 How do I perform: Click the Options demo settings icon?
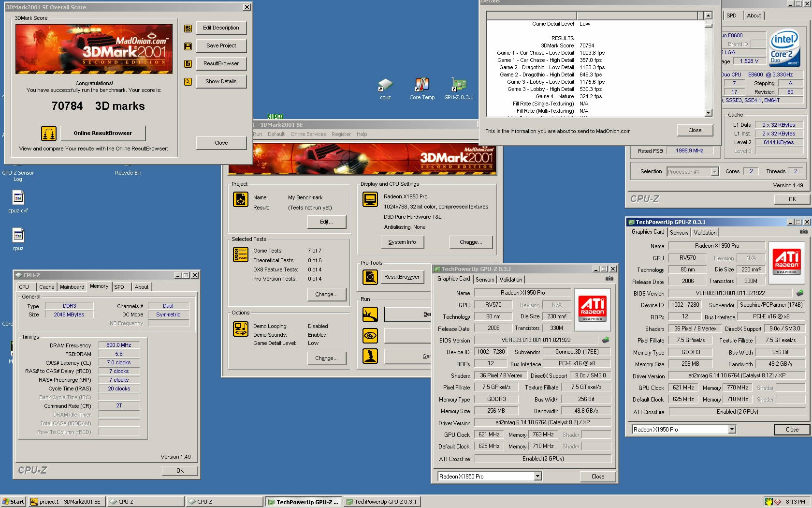pyautogui.click(x=241, y=329)
